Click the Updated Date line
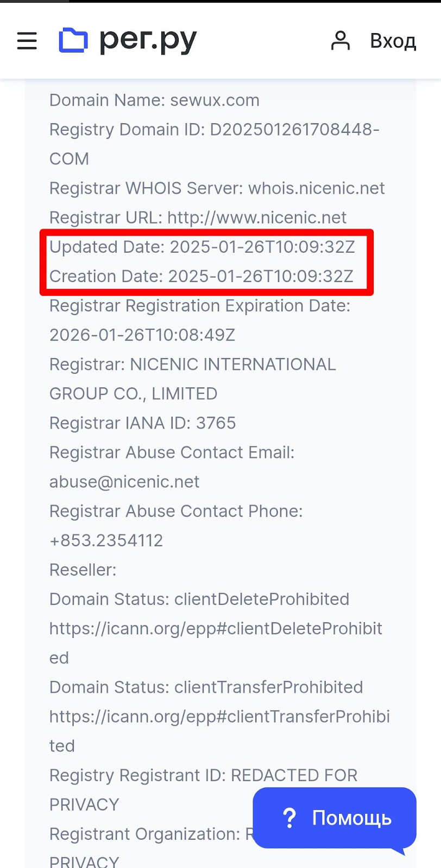This screenshot has height=868, width=441. [202, 247]
